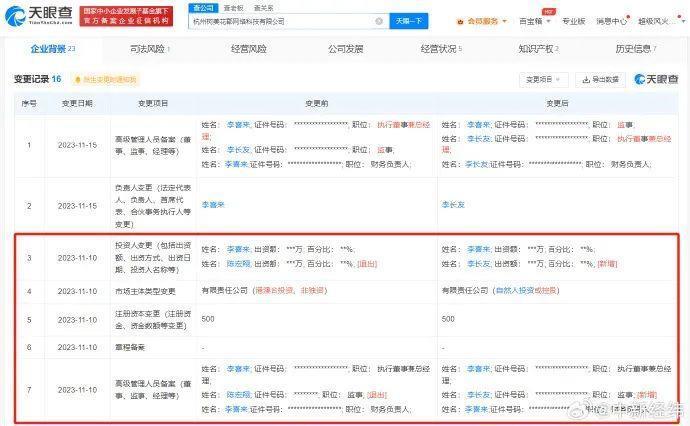
Task: Click the 2023-11-15 date in row 2
Action: tap(77, 206)
